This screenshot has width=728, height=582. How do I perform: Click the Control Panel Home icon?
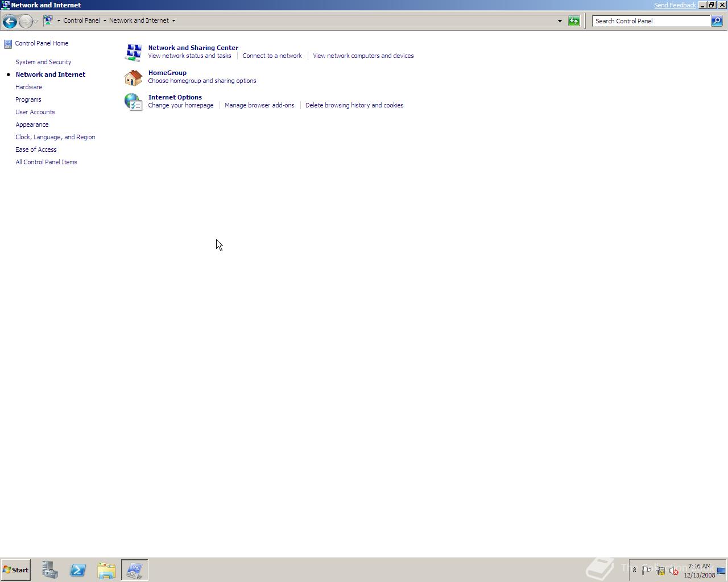click(8, 44)
